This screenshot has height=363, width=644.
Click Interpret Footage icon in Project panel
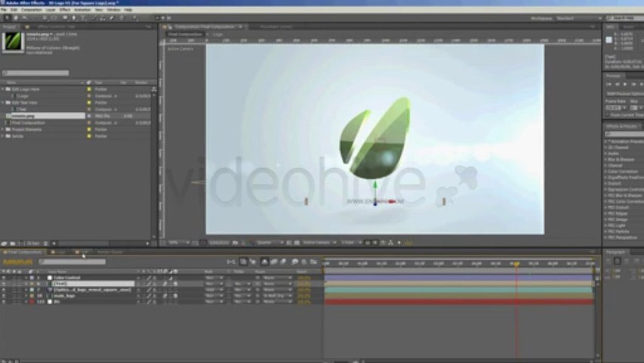(x=4, y=244)
